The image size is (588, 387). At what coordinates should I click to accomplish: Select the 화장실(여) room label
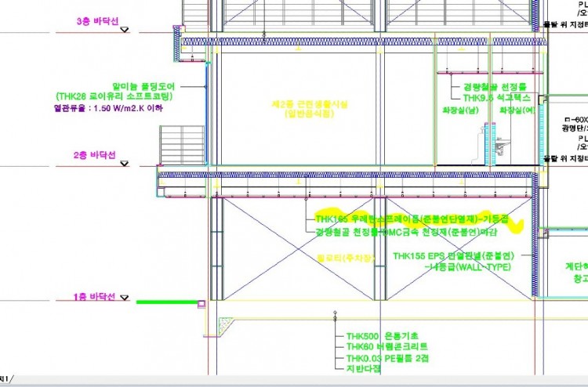[x=517, y=110]
